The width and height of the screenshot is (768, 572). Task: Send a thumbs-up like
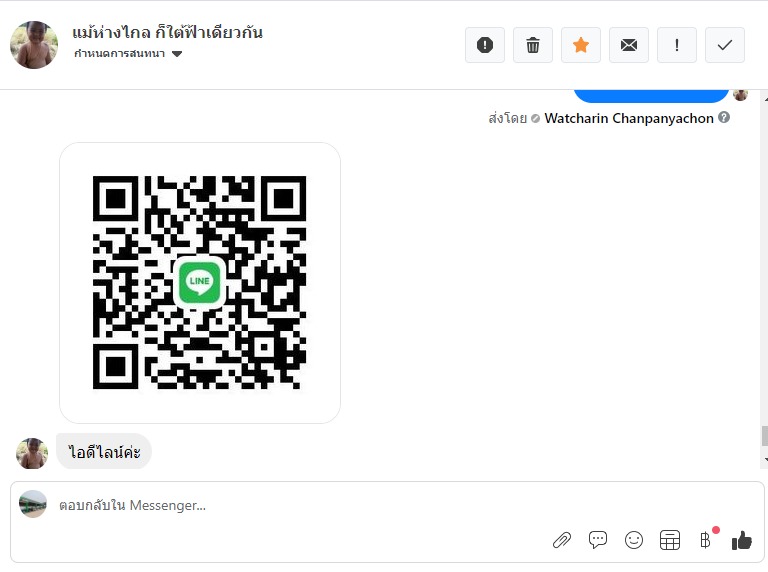coord(742,541)
